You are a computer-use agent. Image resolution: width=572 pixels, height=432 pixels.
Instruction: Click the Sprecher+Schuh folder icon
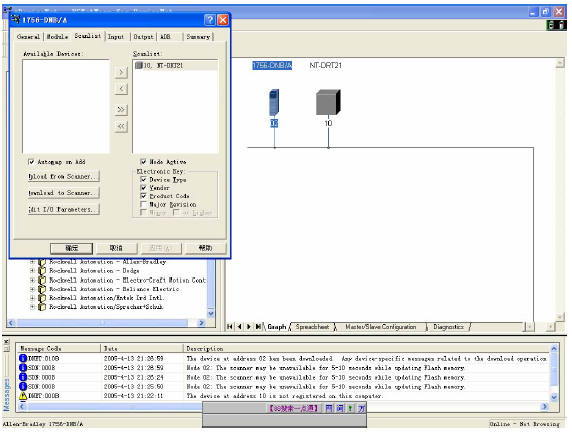(42, 307)
